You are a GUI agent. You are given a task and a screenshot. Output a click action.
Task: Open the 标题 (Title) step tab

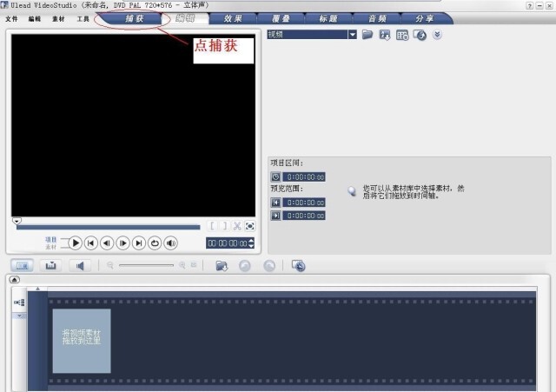pos(328,18)
